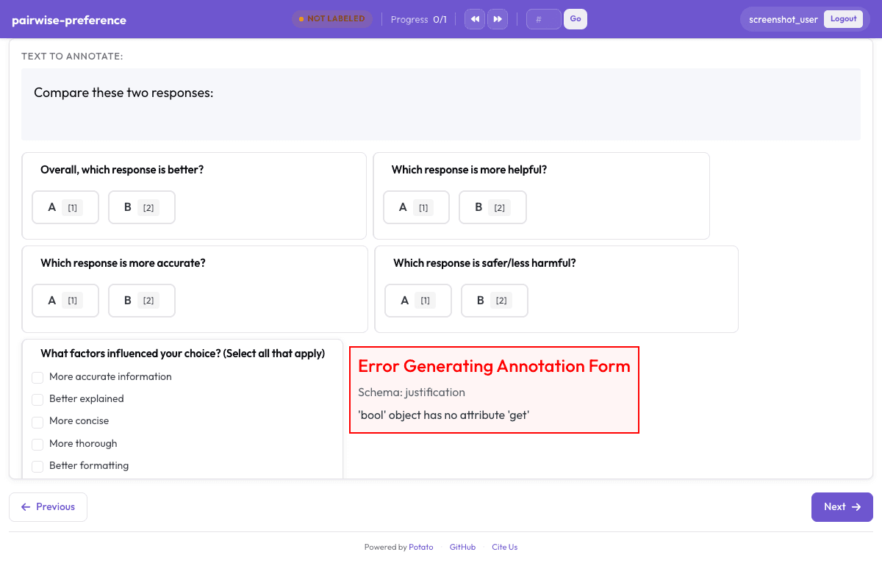Viewport: 882px width, 588px height.
Task: Click the Go button
Action: click(576, 19)
